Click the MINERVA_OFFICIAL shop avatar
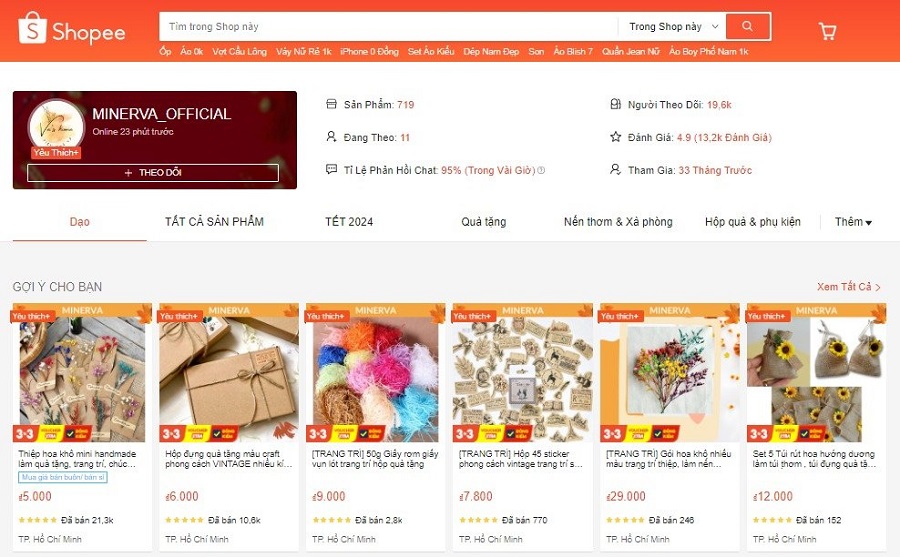Viewport: 900px width, 557px height. (56, 127)
